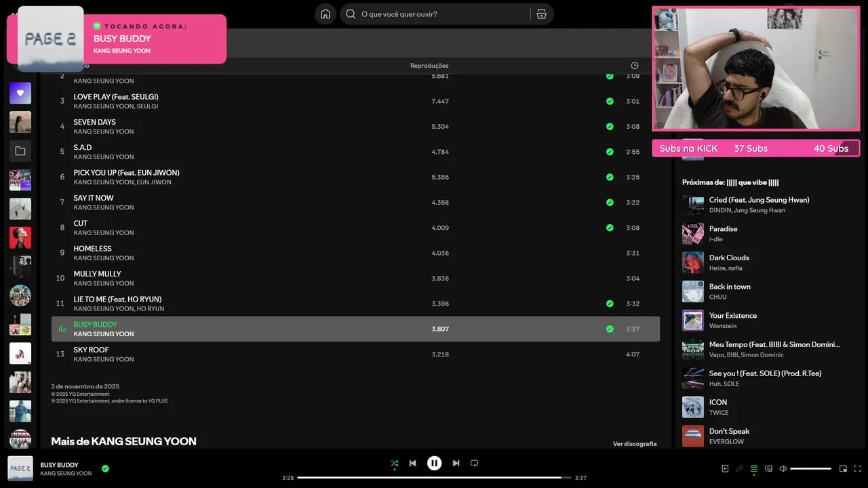
Task: Toggle repeat mode
Action: tap(474, 464)
